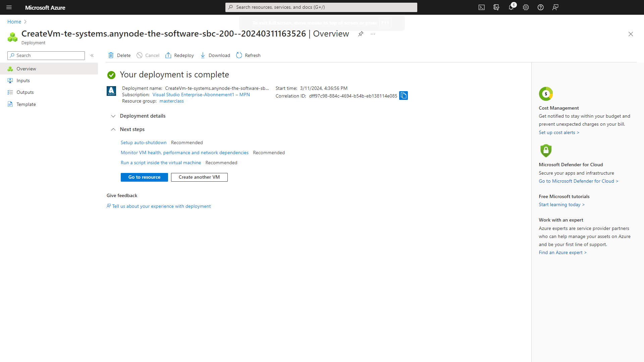
Task: Click the ellipsis more options icon
Action: (x=373, y=34)
